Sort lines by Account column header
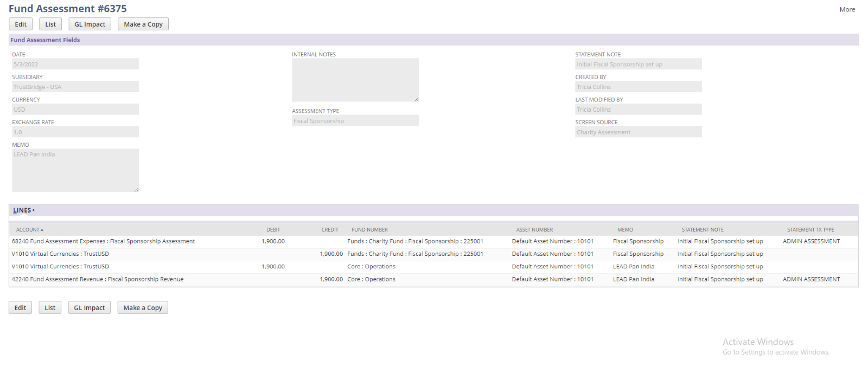The width and height of the screenshot is (868, 373). [x=29, y=230]
